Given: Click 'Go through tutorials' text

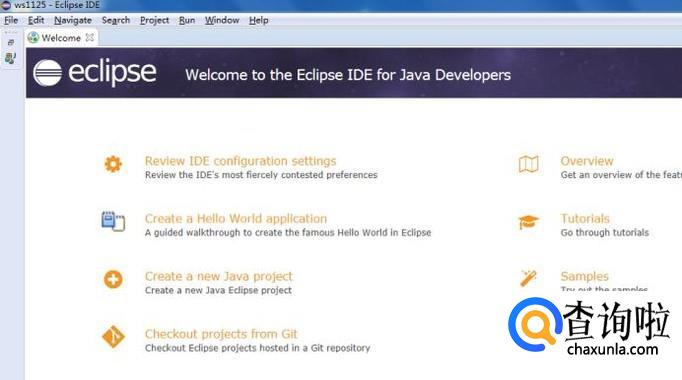Looking at the screenshot, I should tap(605, 233).
